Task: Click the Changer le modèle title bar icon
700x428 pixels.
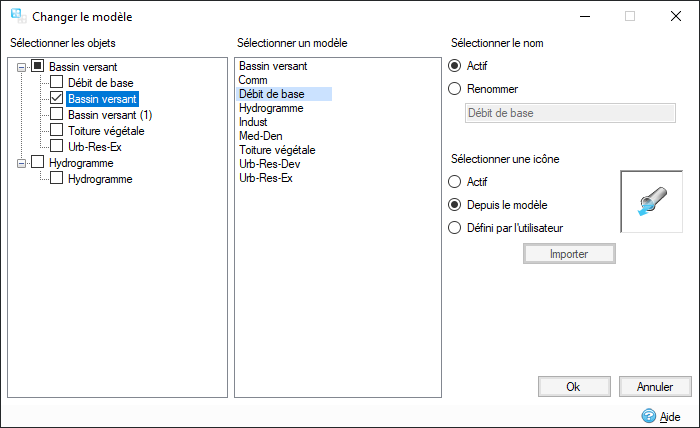Action: click(x=18, y=16)
